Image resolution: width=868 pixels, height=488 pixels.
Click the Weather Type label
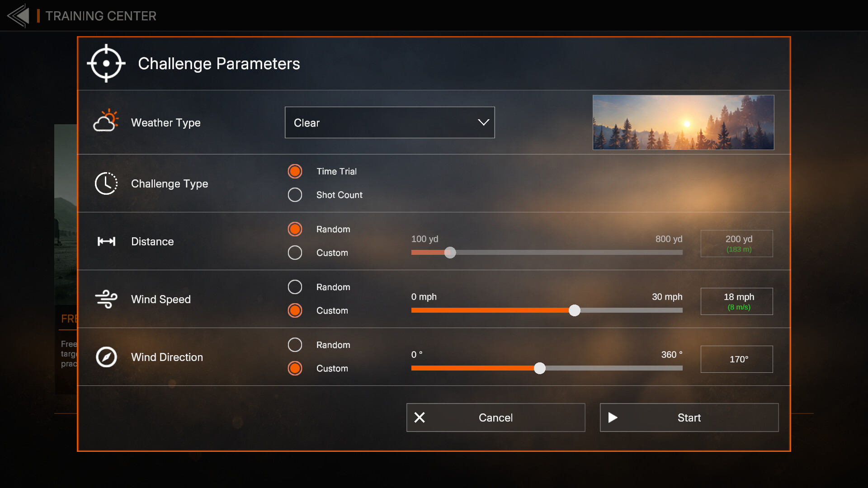click(x=165, y=122)
